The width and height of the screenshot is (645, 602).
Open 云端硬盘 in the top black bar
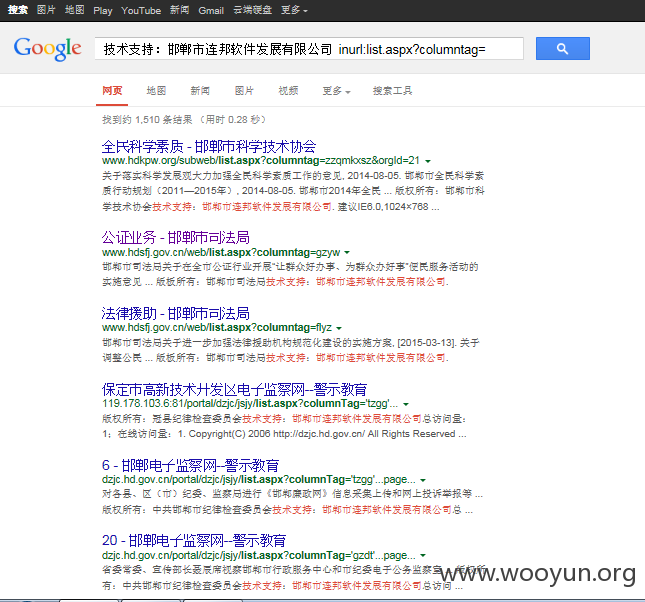click(x=253, y=10)
